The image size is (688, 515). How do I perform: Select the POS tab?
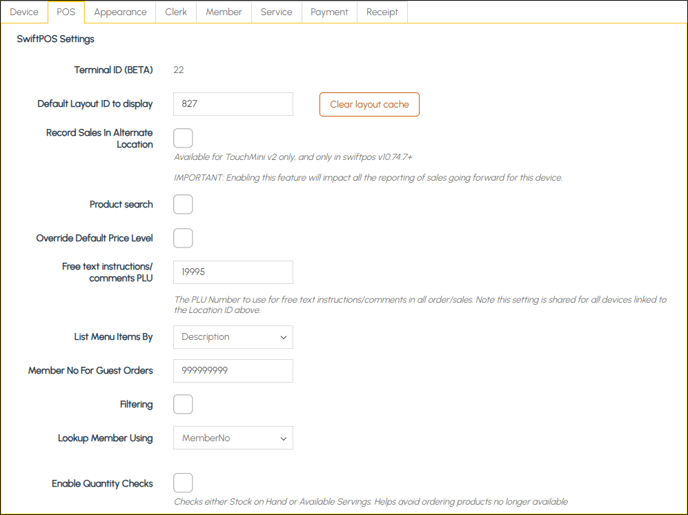click(x=66, y=12)
